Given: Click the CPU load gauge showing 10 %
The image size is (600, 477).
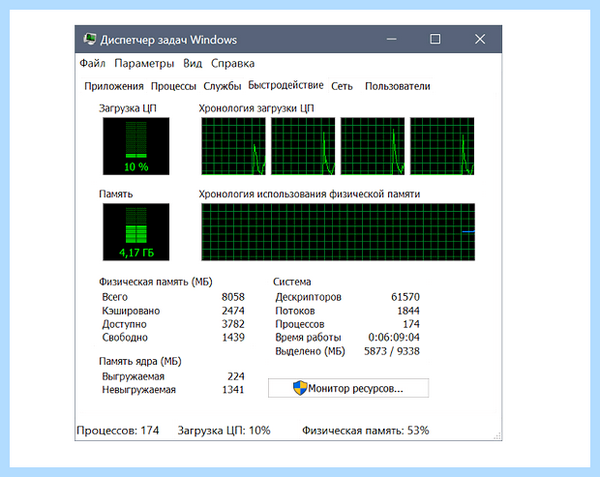Looking at the screenshot, I should tap(136, 146).
